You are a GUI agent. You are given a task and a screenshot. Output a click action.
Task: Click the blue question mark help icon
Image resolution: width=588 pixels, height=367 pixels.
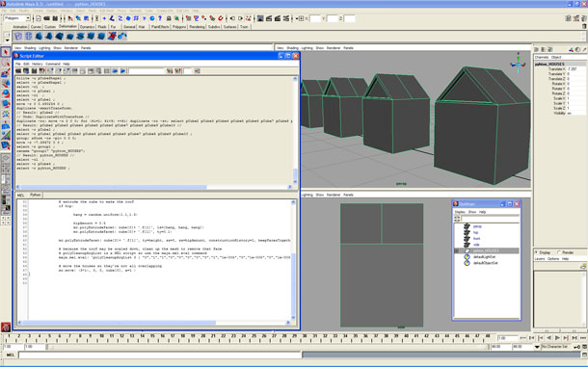point(160,18)
